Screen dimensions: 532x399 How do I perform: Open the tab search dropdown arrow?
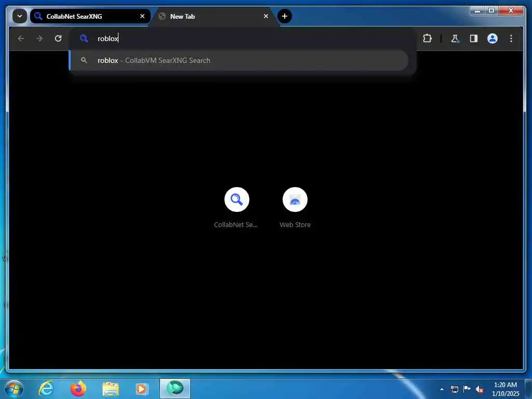20,16
